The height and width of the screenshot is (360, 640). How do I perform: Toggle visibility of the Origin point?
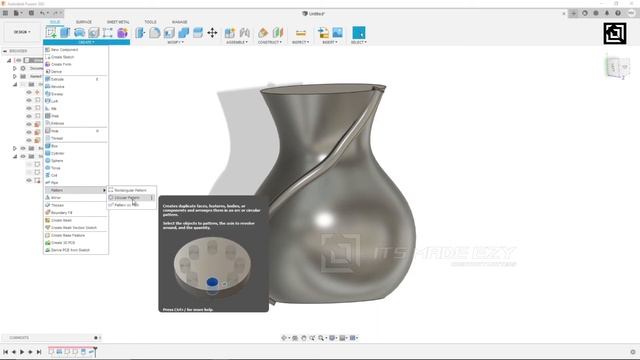[x=29, y=92]
